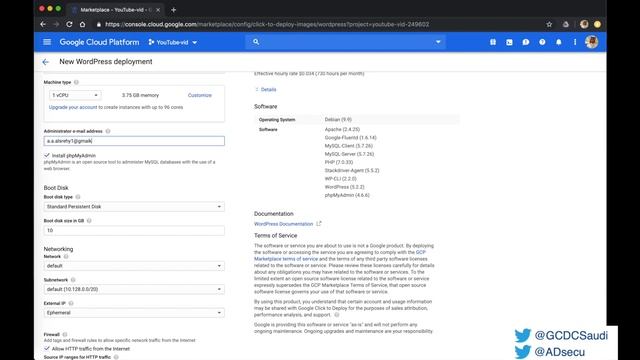
Task: Focus the Boot disk size field
Action: pos(134,230)
